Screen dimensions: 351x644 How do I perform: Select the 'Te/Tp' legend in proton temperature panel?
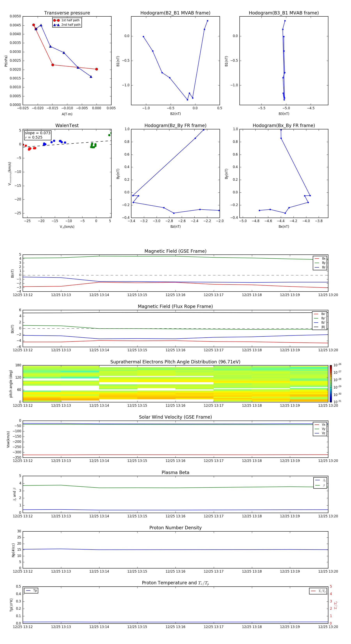[318, 591]
